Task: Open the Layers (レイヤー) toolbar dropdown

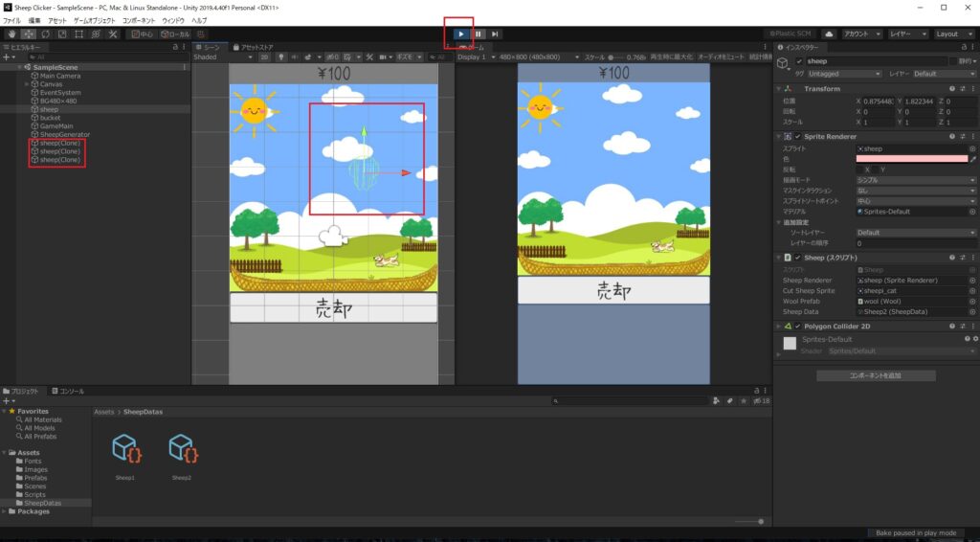Action: (907, 34)
